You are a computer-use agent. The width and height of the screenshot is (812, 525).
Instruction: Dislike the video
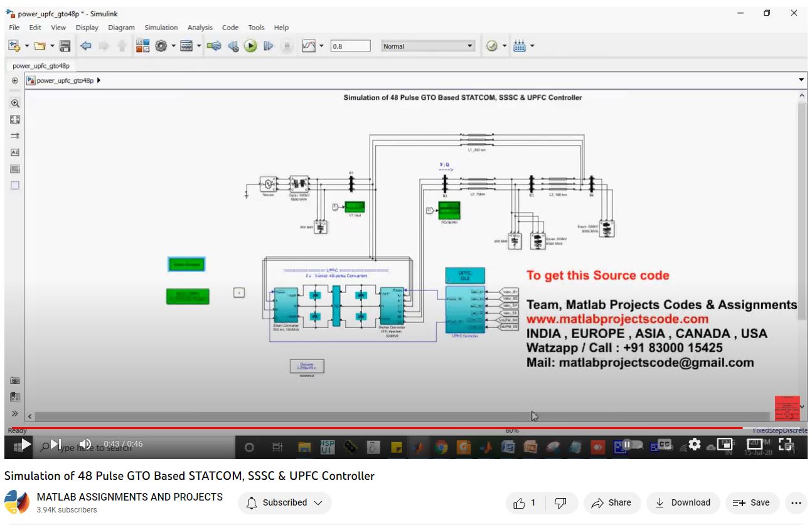coord(561,502)
